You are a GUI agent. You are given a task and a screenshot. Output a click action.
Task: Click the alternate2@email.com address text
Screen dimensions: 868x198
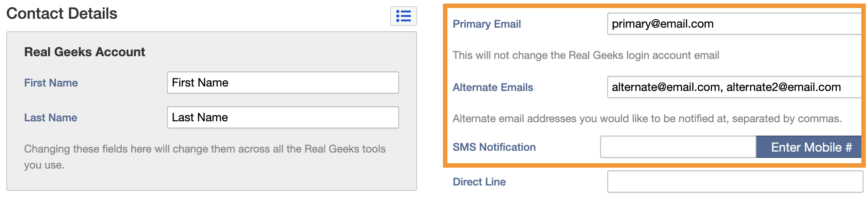[784, 87]
